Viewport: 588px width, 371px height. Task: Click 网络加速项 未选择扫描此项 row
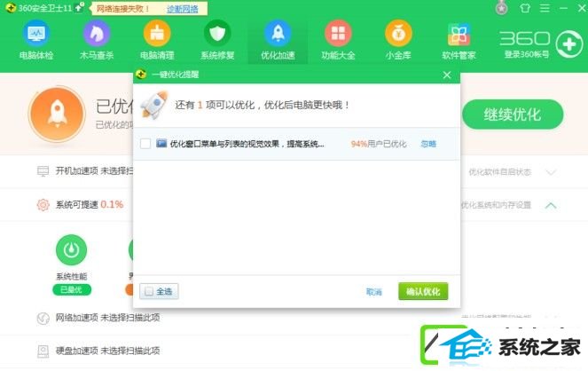107,318
